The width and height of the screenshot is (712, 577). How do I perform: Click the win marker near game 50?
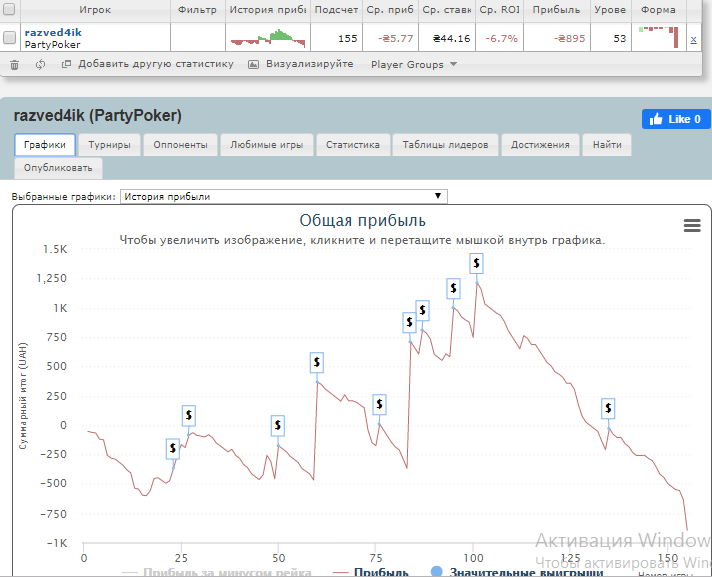tap(278, 425)
